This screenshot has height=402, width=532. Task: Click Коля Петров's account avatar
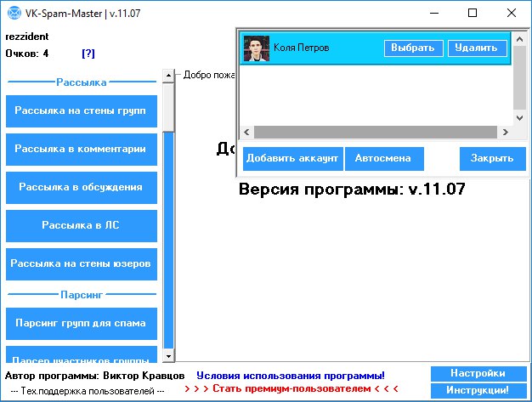tap(256, 48)
